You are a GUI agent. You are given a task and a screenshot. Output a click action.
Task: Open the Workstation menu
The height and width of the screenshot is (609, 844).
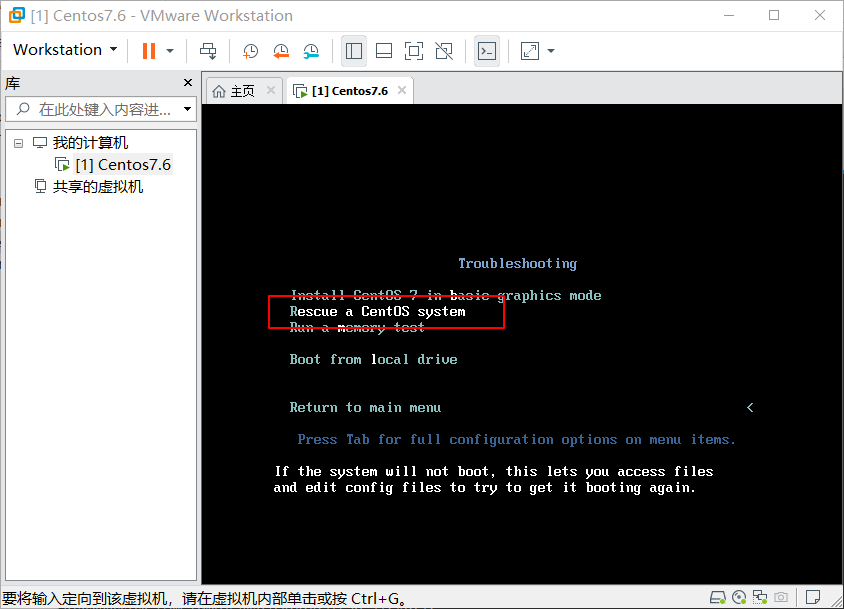(x=65, y=50)
